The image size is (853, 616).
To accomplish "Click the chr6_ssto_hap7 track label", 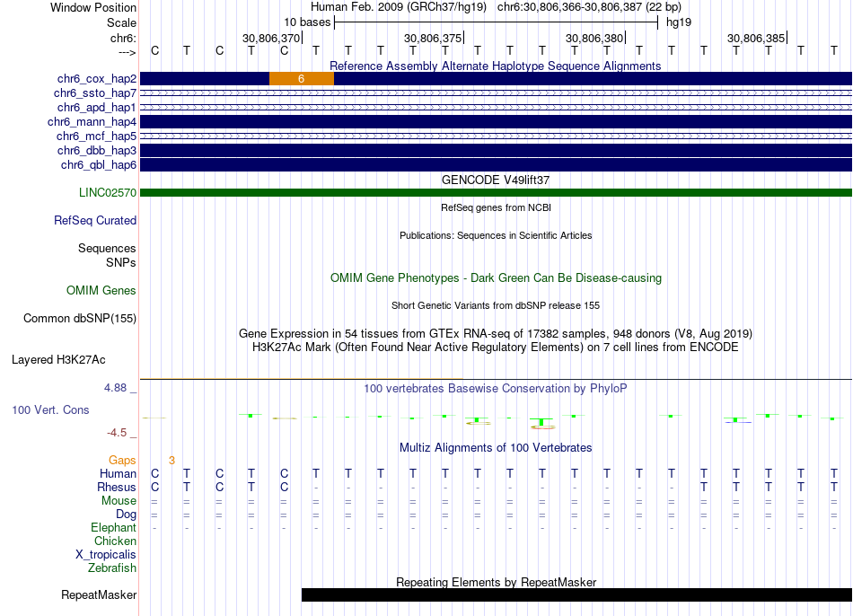I will click(x=95, y=93).
